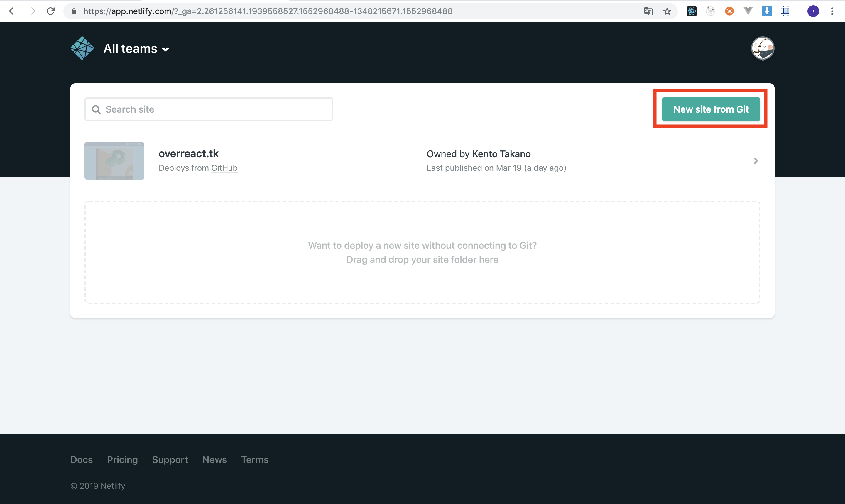845x504 pixels.
Task: Open the overreact.tk site thumbnail
Action: (114, 161)
